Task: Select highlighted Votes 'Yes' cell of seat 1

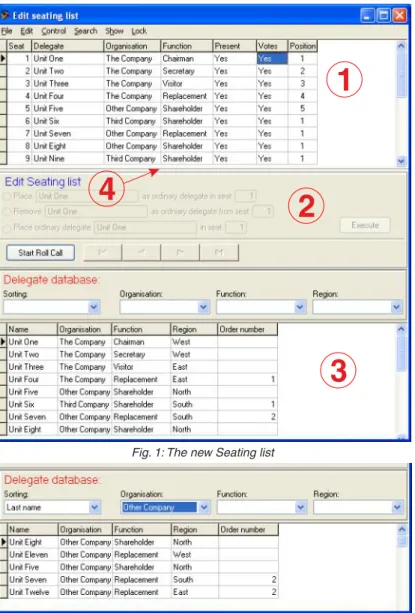Action: point(272,59)
